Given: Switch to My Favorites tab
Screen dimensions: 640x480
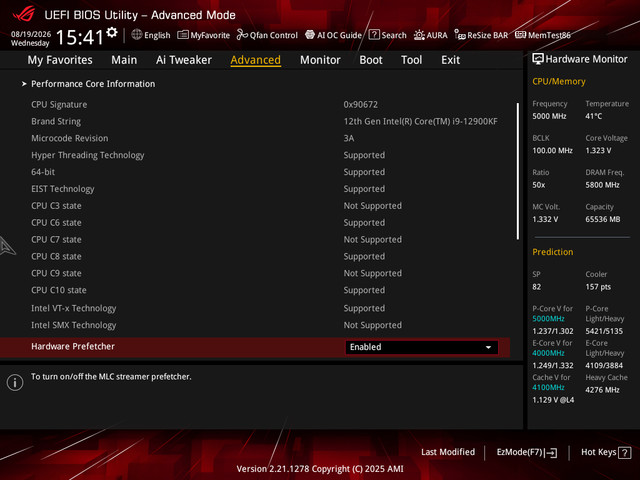Looking at the screenshot, I should (x=60, y=60).
